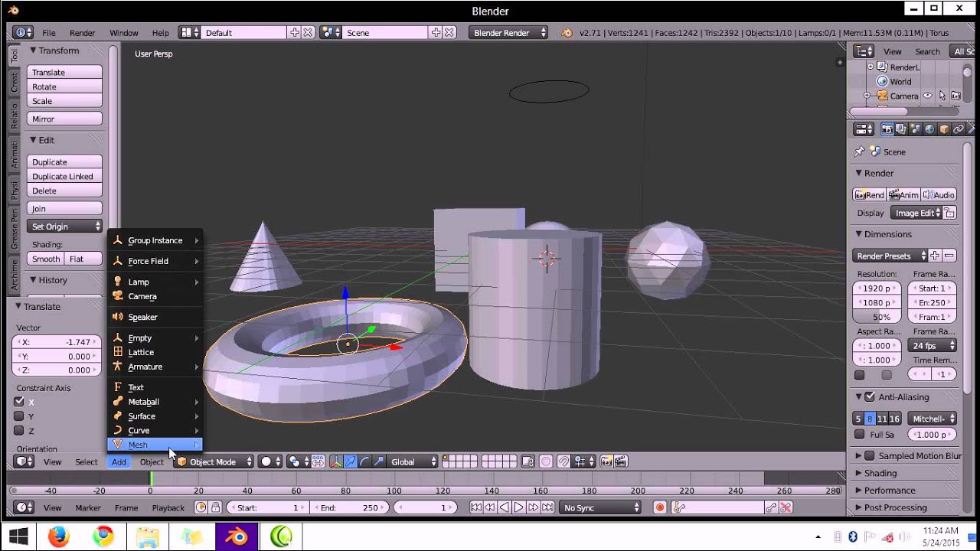Click the Anim render button

(x=903, y=195)
